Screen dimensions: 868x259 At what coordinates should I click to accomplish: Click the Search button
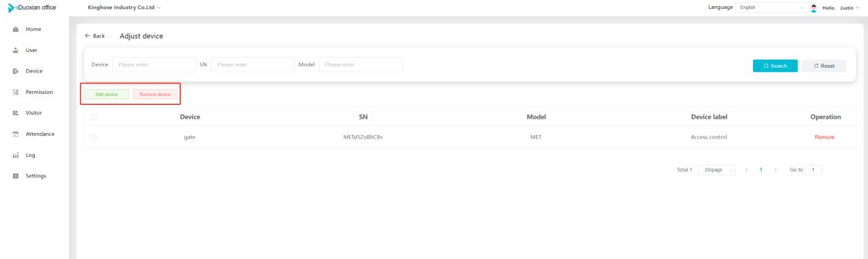(775, 66)
